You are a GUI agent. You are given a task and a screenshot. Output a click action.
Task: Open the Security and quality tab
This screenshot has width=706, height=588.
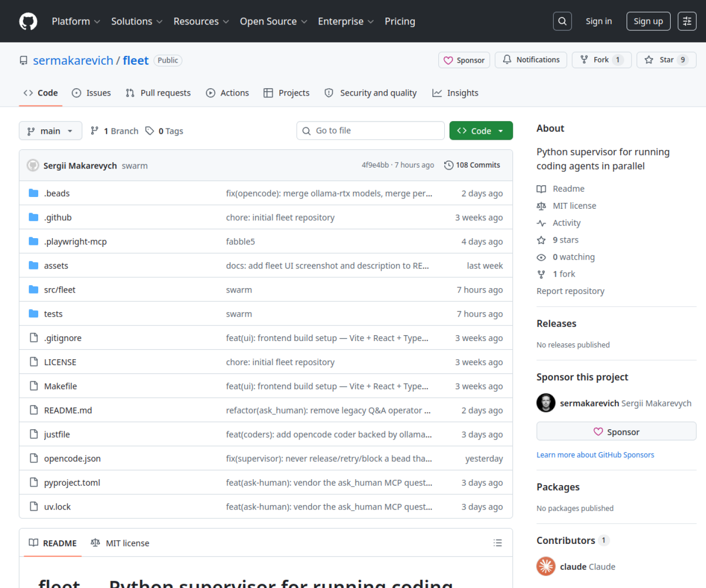(371, 93)
